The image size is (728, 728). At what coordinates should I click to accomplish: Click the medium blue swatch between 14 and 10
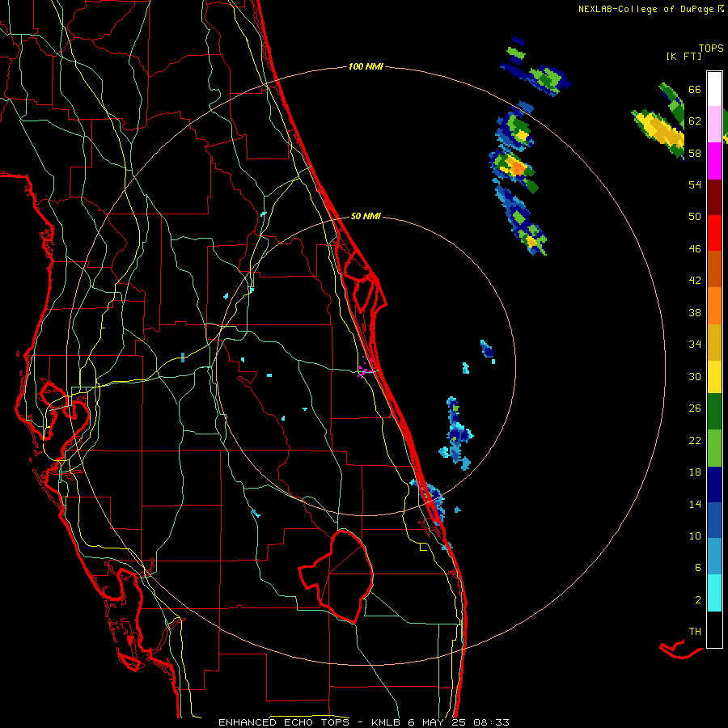tap(714, 520)
